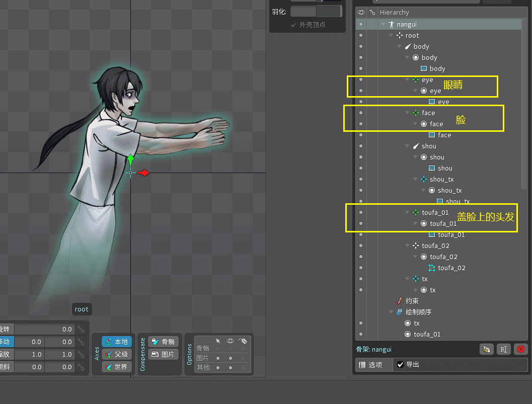This screenshot has height=404, width=532.
Task: Select the 约束 constraints node
Action: [412, 301]
